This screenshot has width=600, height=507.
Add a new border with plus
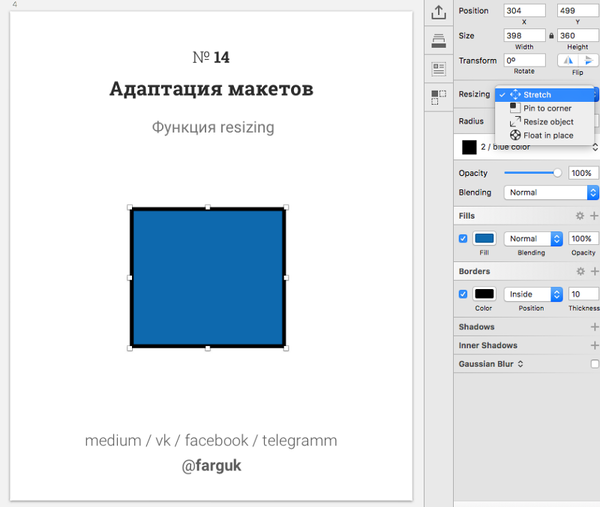pos(594,272)
